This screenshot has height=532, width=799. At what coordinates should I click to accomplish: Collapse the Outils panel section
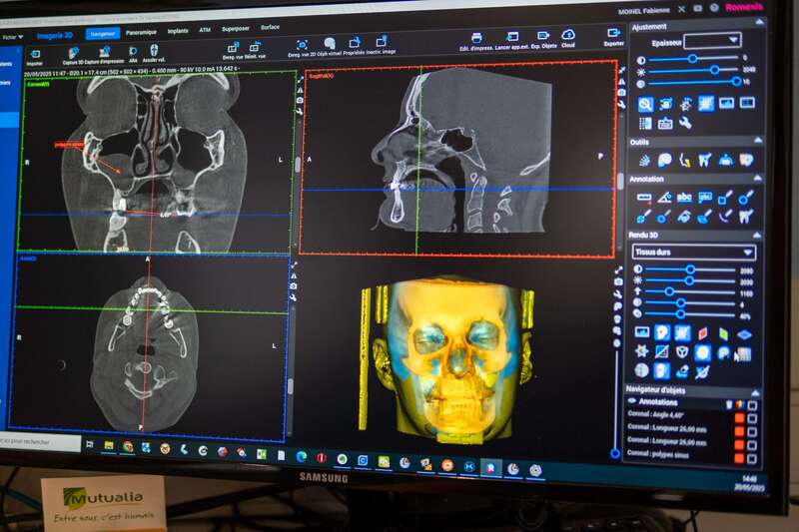758,140
